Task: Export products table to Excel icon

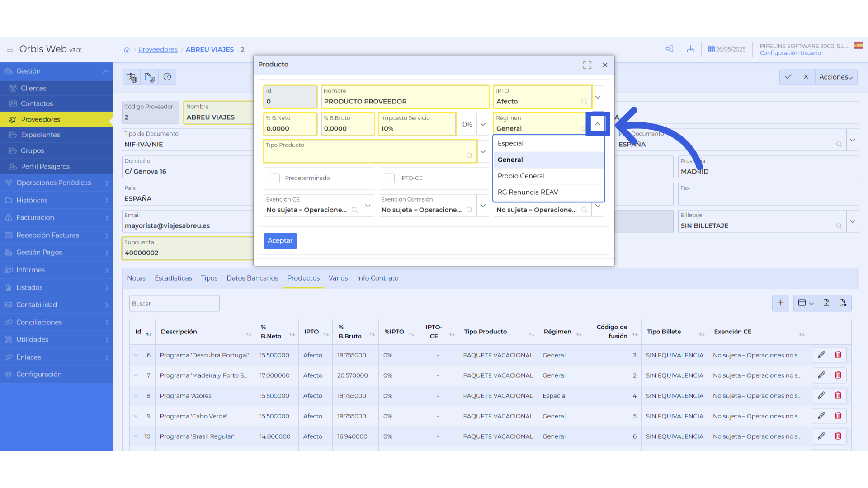Action: [826, 303]
